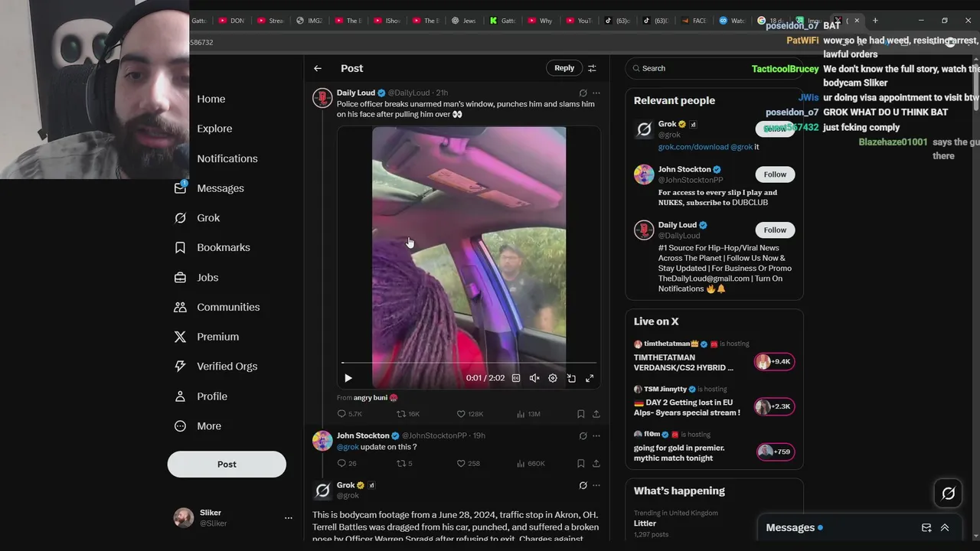Share John Stockton's comment

(596, 463)
